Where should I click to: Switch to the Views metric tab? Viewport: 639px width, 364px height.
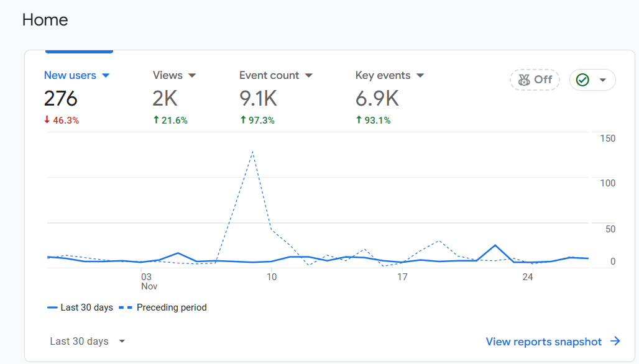point(168,75)
